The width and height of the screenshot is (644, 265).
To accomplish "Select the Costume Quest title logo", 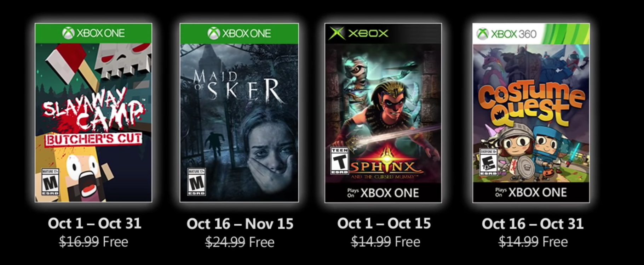I will 531,103.
